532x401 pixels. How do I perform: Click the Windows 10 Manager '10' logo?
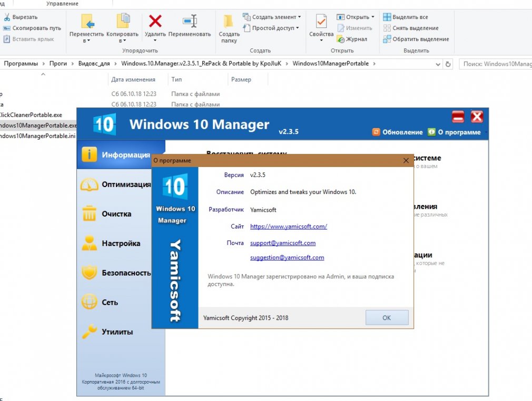104,124
